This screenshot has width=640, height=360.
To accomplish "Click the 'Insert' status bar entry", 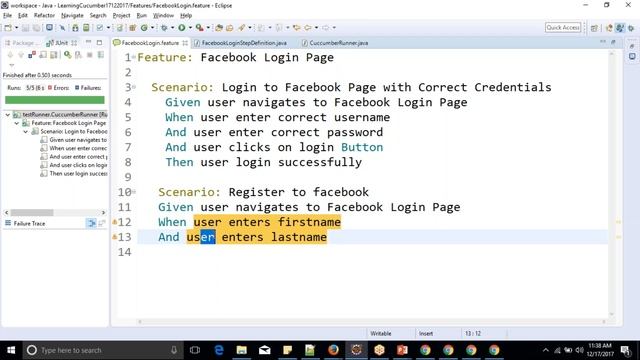I will click(425, 333).
